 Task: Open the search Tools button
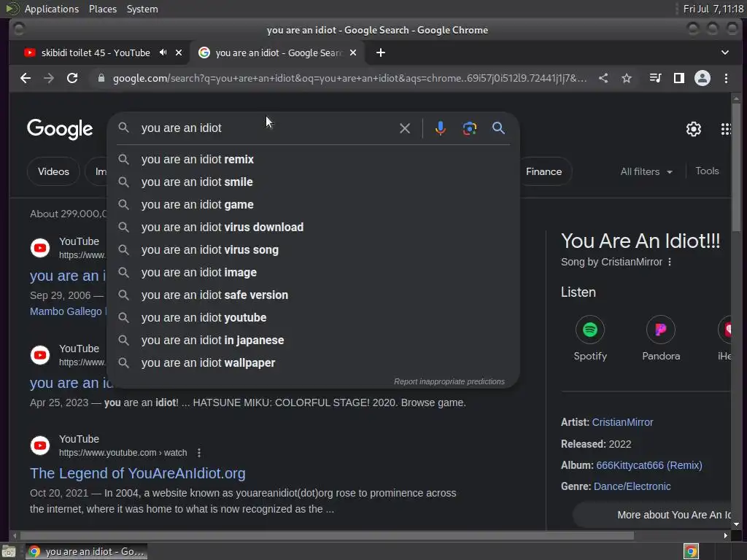click(707, 171)
